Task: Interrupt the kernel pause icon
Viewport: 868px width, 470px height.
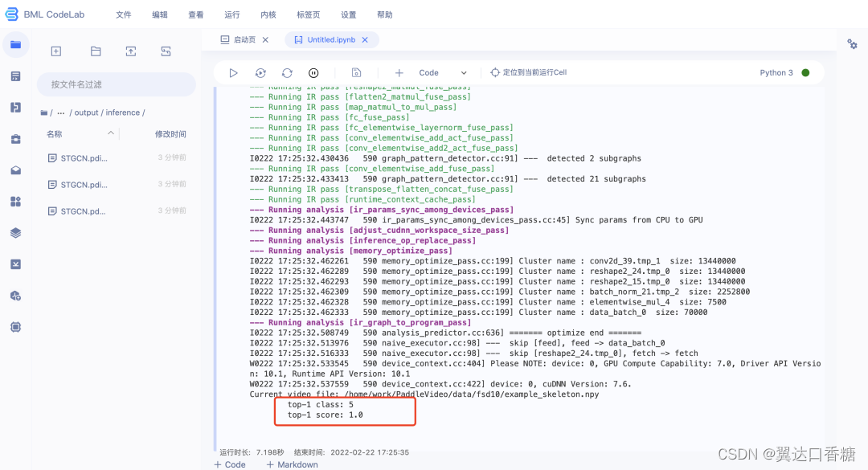Action: (x=313, y=72)
